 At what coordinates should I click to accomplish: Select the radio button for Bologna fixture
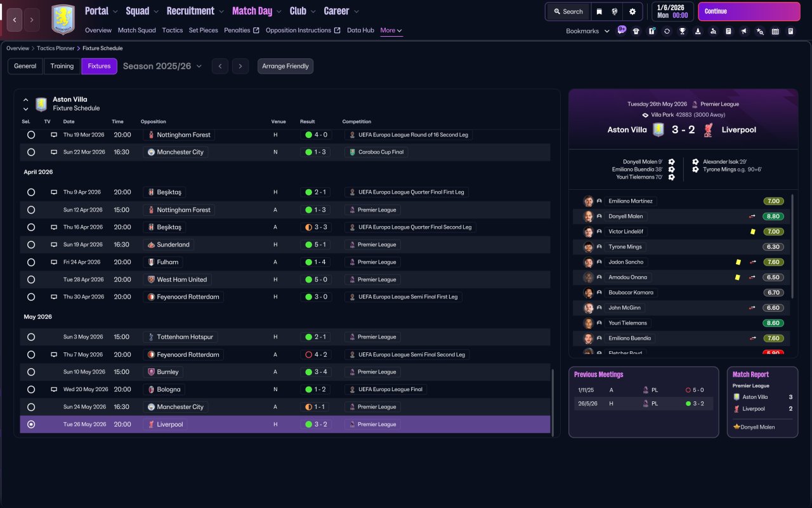point(31,389)
